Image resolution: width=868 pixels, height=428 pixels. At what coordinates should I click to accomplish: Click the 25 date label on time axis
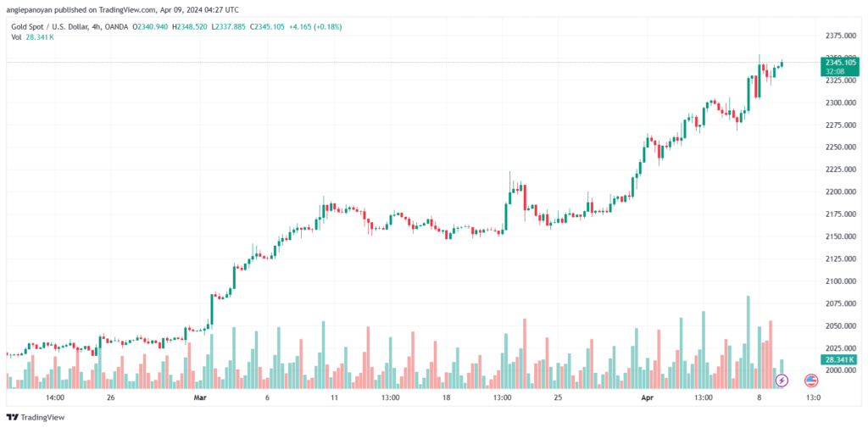[x=558, y=397]
